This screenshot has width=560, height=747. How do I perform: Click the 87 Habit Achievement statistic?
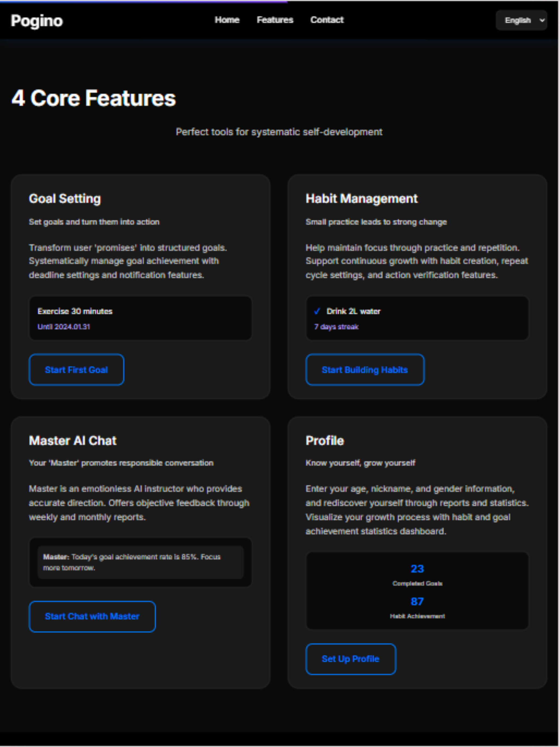[x=417, y=608]
